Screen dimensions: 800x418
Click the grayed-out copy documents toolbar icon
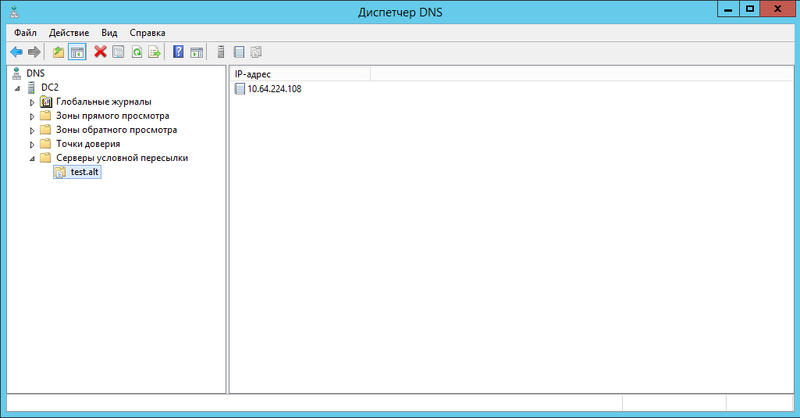click(256, 52)
